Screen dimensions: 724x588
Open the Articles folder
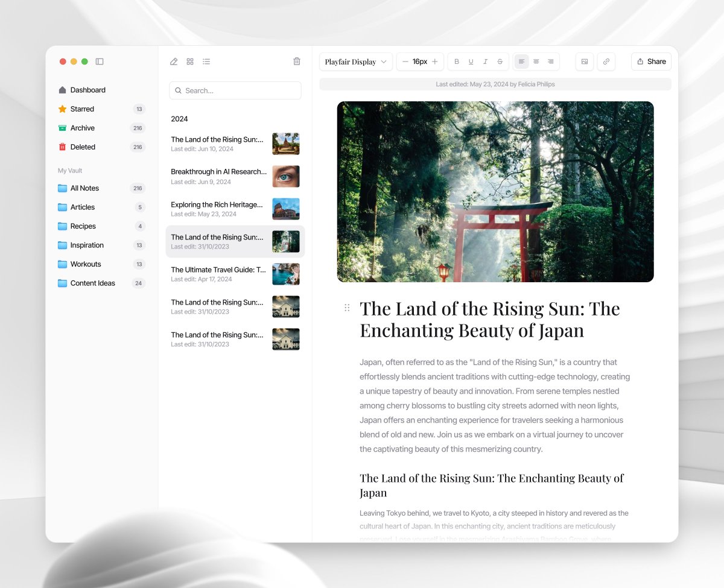(x=101, y=207)
